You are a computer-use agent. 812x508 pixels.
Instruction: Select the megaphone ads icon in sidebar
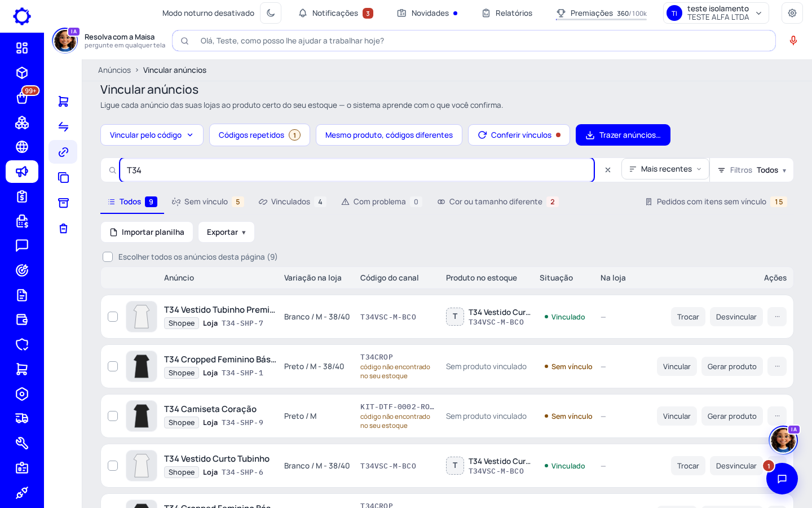click(22, 172)
